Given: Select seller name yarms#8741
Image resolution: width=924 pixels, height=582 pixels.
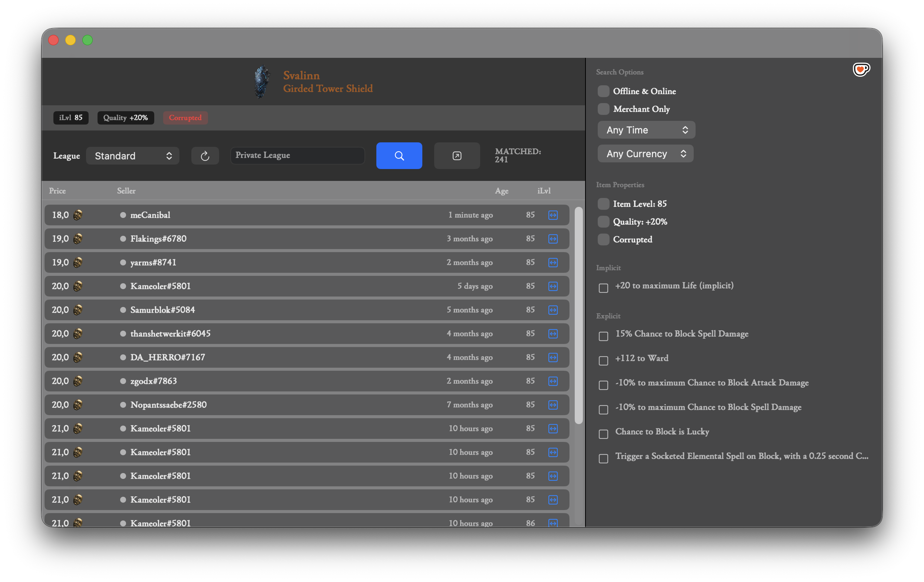Looking at the screenshot, I should [x=153, y=262].
